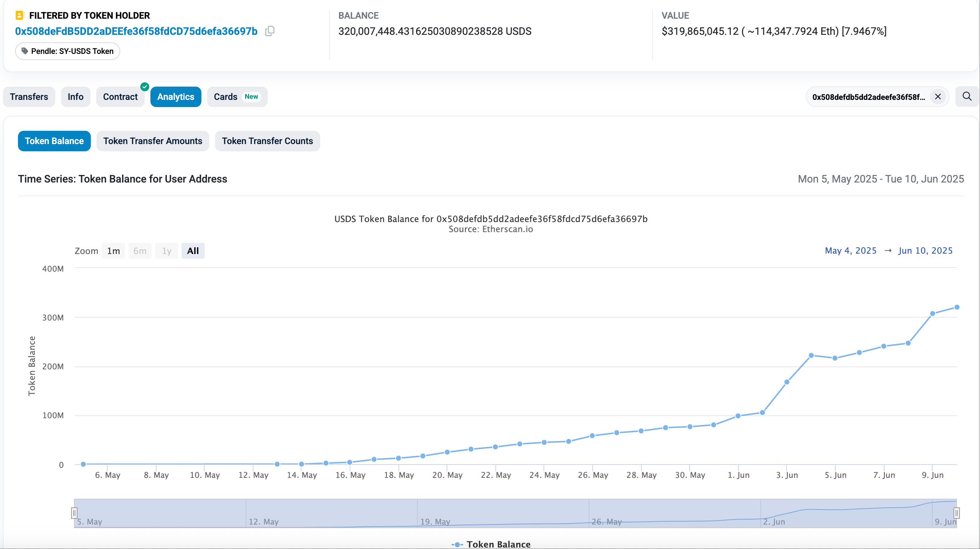Open the Info tab
Screen dimensions: 980x549
pos(75,97)
